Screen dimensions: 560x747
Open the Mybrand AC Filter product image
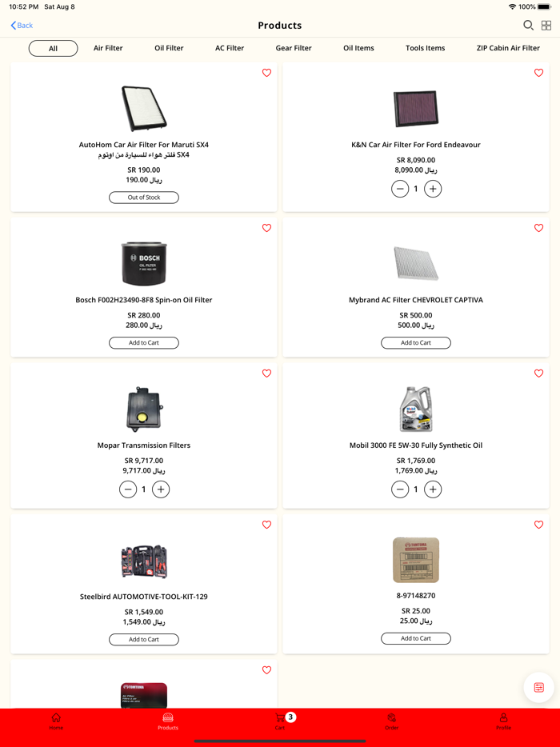click(416, 263)
